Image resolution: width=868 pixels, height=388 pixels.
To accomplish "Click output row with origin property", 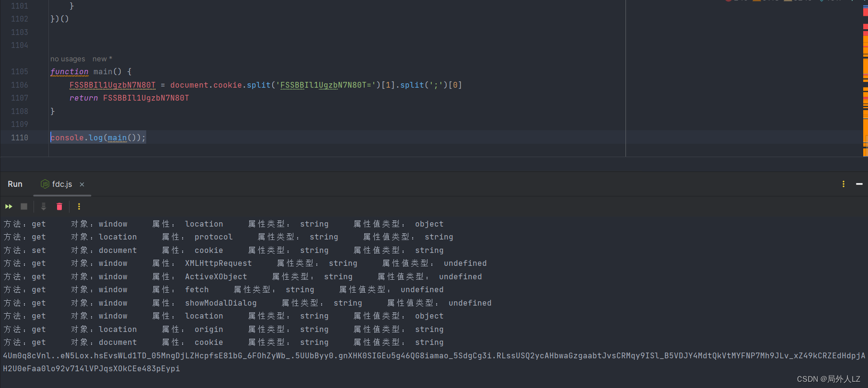I will point(223,330).
